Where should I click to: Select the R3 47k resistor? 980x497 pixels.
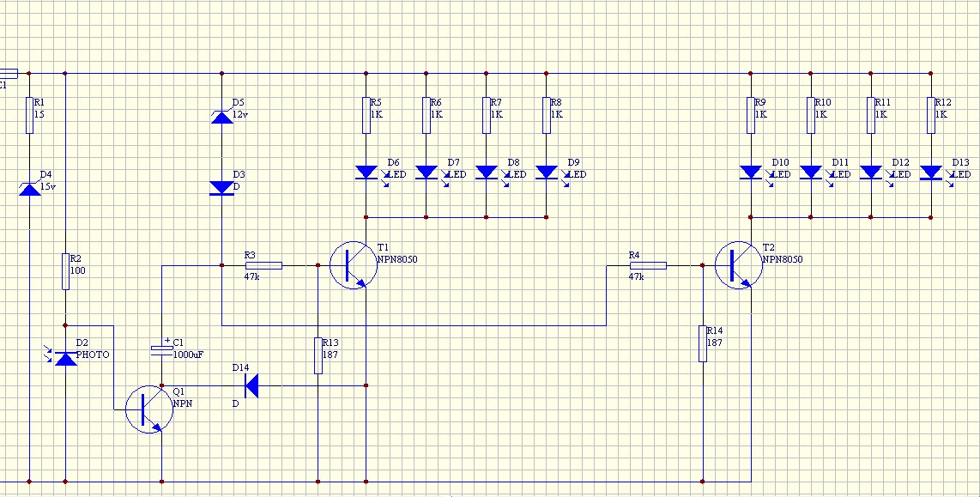coord(263,266)
